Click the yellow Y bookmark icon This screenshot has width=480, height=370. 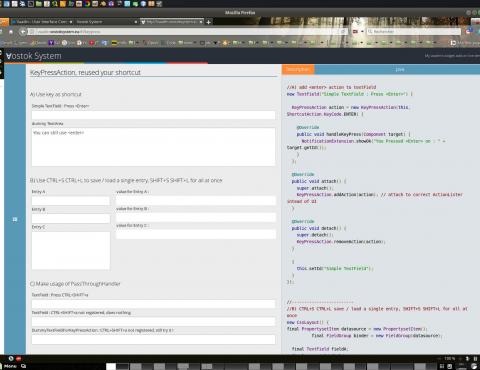pos(51,43)
